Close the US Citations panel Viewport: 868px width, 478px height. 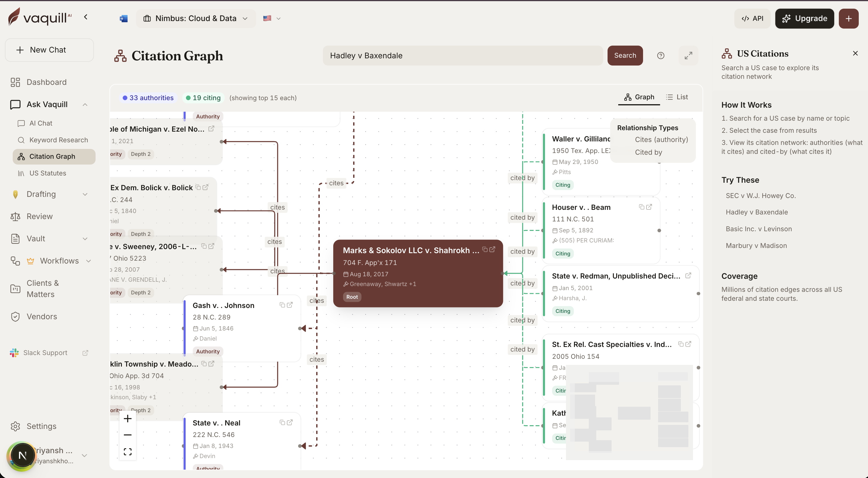click(x=855, y=54)
